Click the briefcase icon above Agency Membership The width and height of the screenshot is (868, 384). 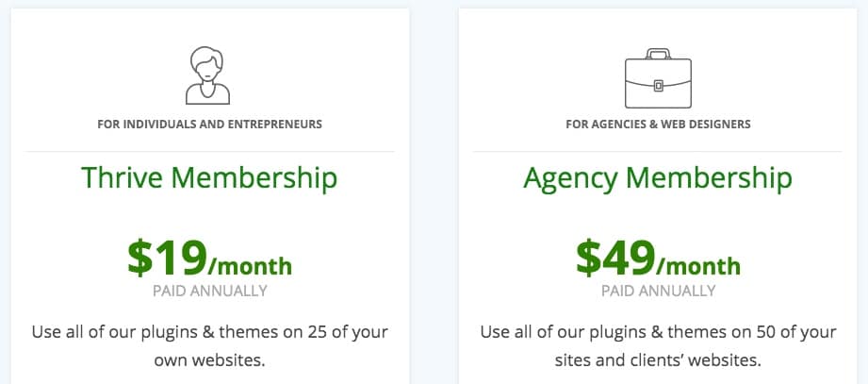tap(658, 79)
